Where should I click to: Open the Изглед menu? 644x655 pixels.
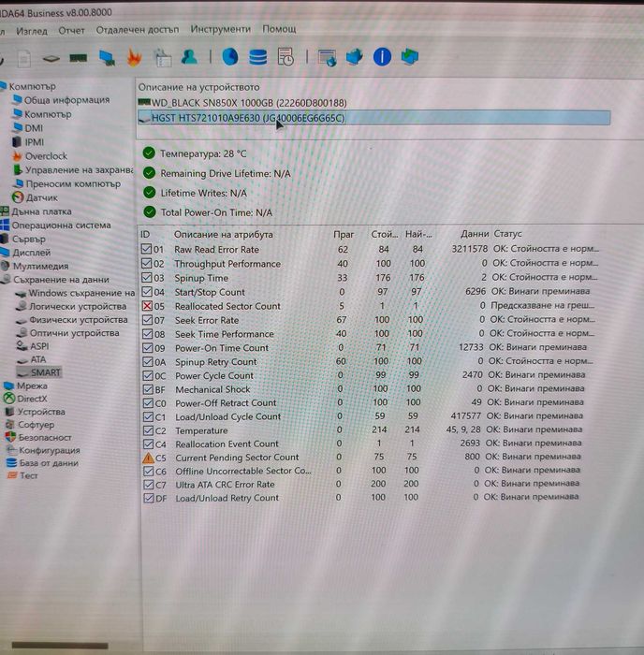pos(32,31)
